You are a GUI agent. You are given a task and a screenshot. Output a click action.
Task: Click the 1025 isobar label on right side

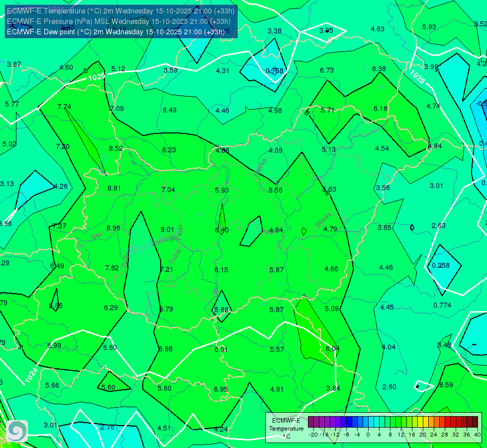click(x=417, y=77)
